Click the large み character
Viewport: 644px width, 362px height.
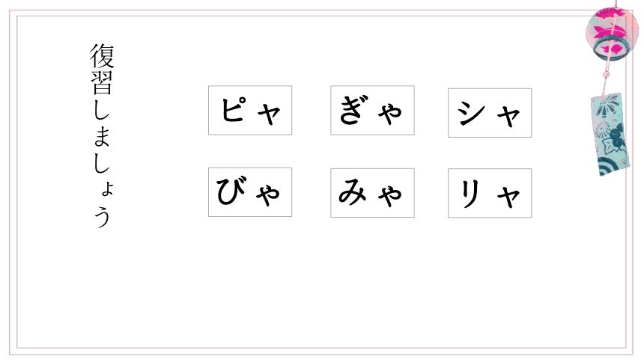pos(352,191)
